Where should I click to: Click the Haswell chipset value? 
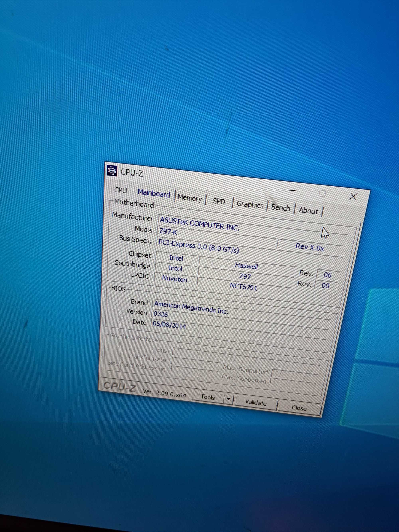click(x=247, y=266)
